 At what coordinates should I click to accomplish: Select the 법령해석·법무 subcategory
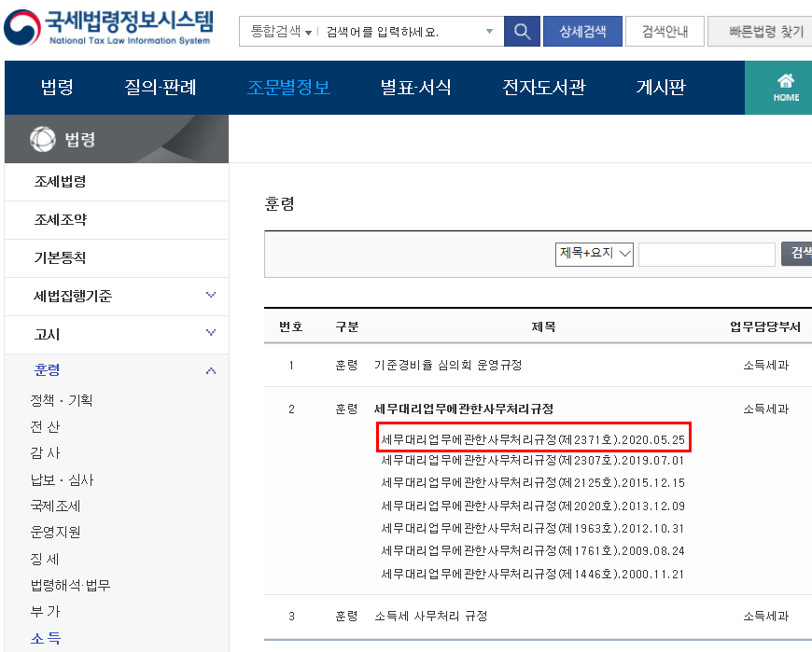click(x=70, y=586)
